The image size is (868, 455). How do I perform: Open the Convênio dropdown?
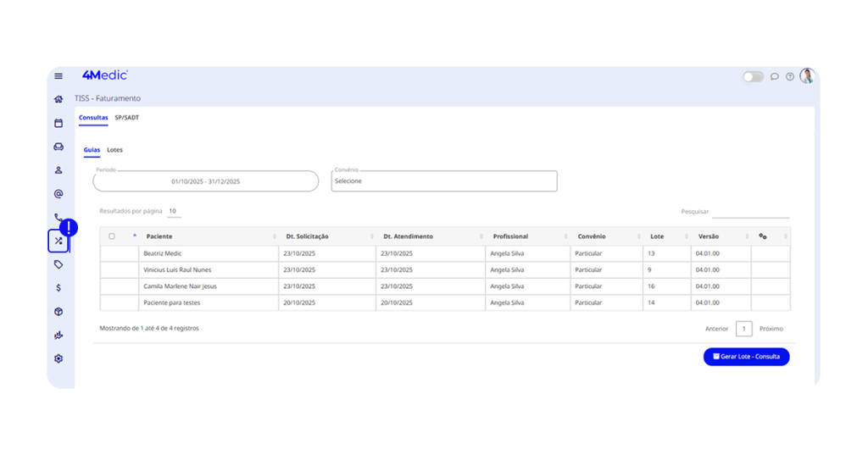(x=444, y=181)
